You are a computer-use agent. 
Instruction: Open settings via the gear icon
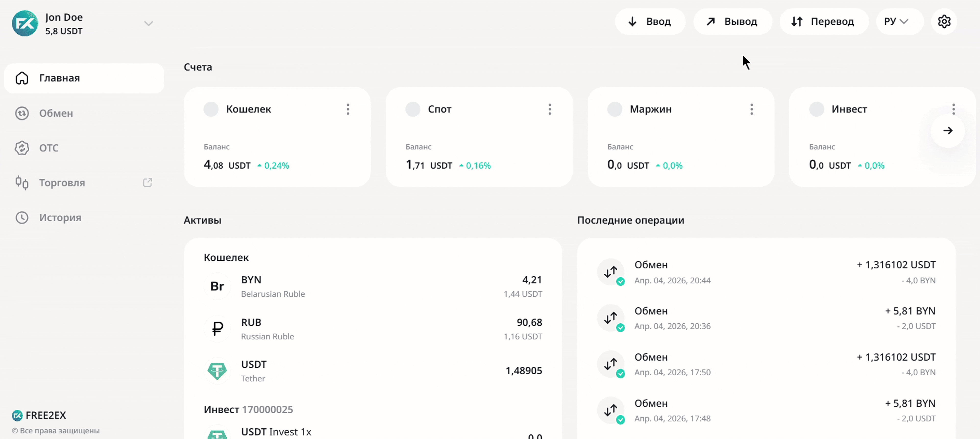pyautogui.click(x=944, y=22)
